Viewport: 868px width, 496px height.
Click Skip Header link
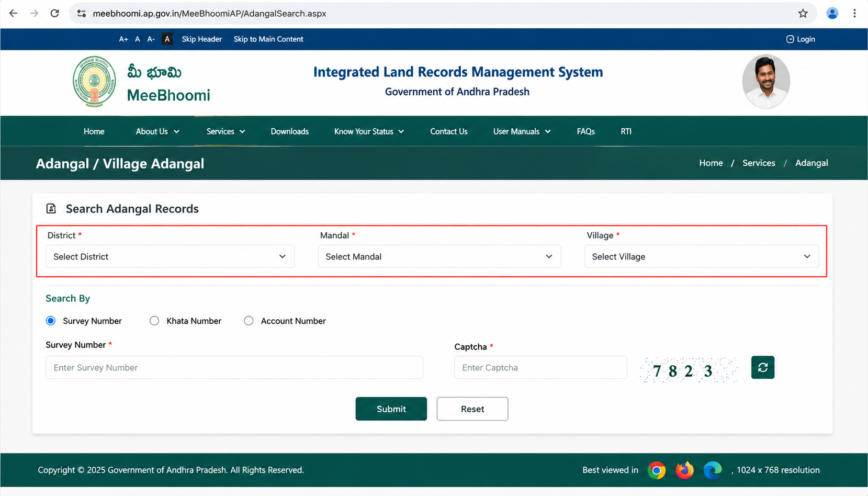[x=201, y=39]
